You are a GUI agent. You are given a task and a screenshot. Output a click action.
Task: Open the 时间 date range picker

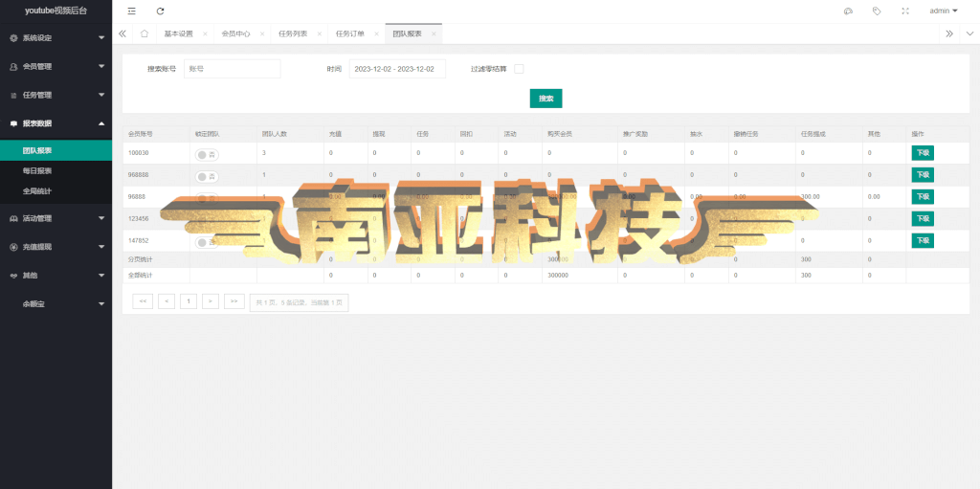397,69
